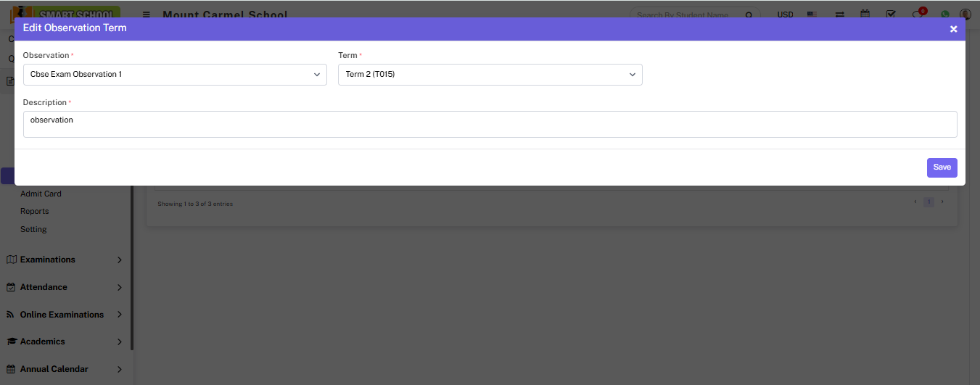Image resolution: width=980 pixels, height=385 pixels.
Task: Open the Admit Card menu item
Action: click(x=41, y=194)
